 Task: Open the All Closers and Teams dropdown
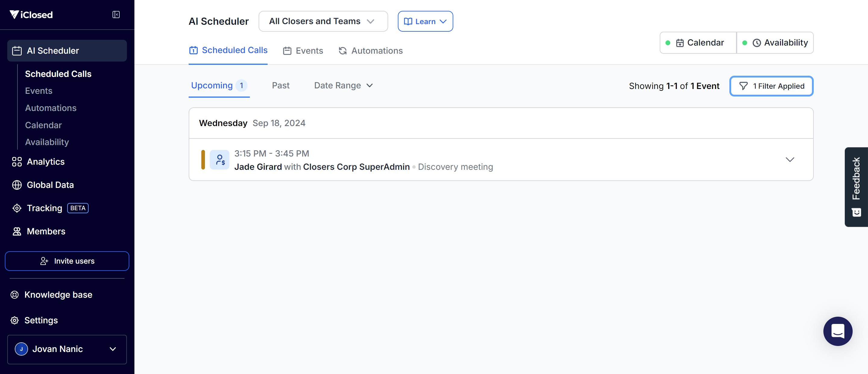click(323, 21)
